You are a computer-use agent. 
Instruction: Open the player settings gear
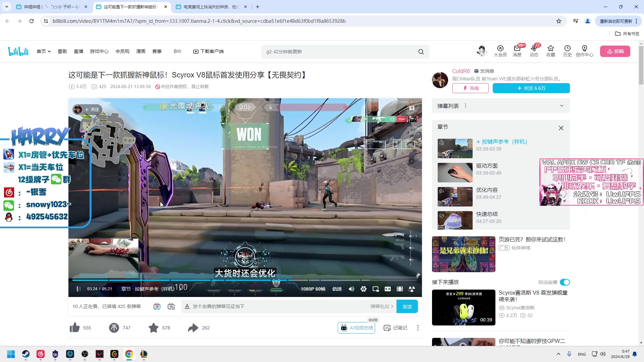coord(364,289)
